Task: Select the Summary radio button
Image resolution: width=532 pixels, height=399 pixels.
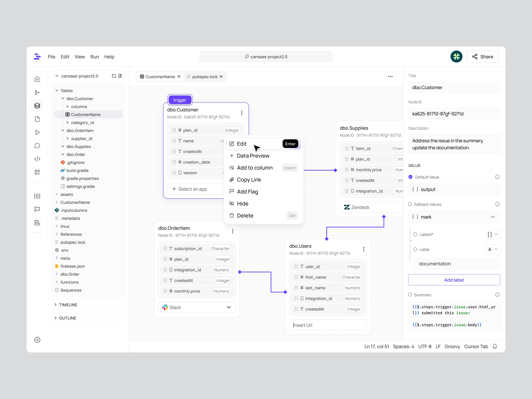Action: [410, 295]
